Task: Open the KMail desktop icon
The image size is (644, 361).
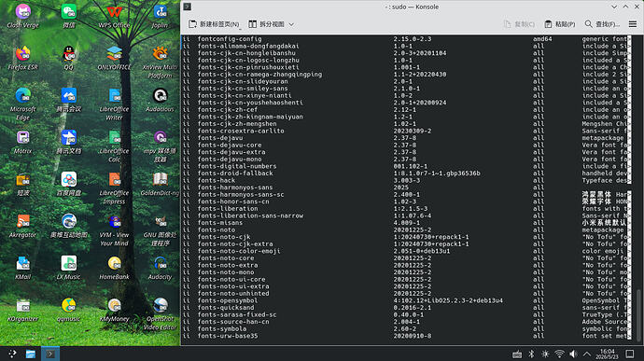Action: point(23,263)
